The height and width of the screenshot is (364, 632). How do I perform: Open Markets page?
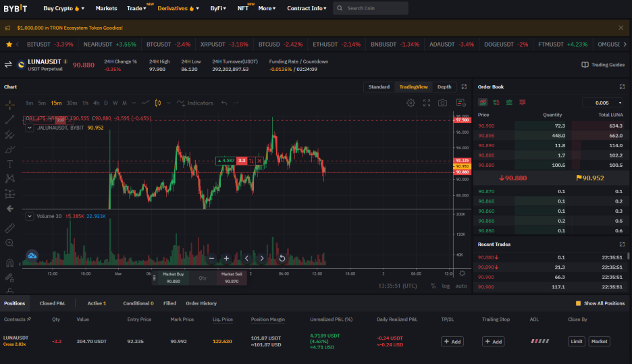107,8
